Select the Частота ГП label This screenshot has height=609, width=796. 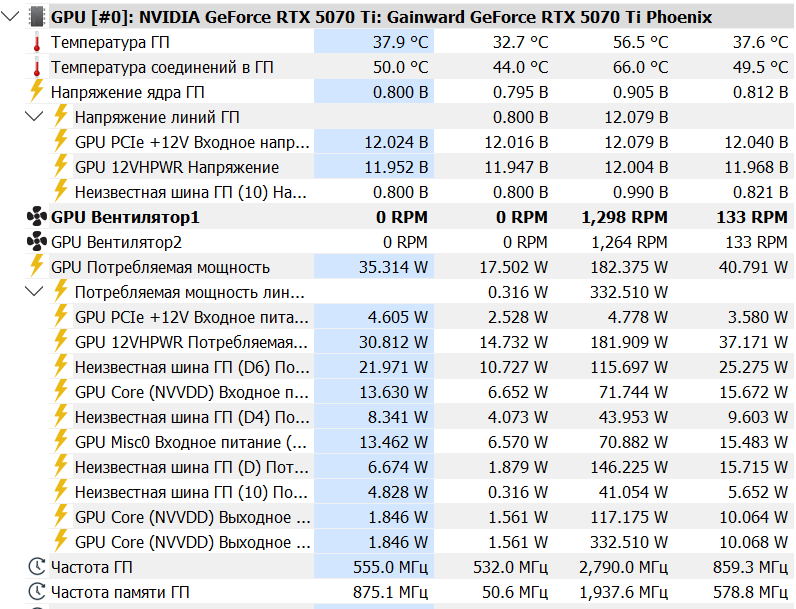[x=91, y=567]
